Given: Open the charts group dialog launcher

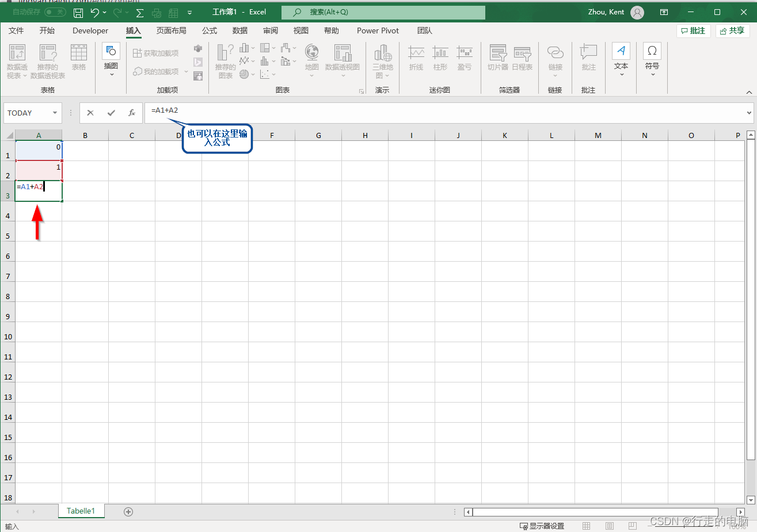Looking at the screenshot, I should click(362, 91).
